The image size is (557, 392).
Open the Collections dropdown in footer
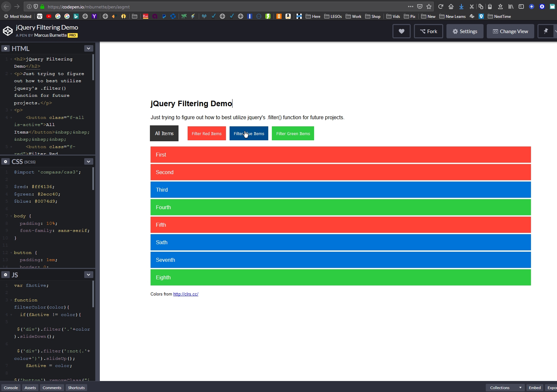[x=505, y=387]
